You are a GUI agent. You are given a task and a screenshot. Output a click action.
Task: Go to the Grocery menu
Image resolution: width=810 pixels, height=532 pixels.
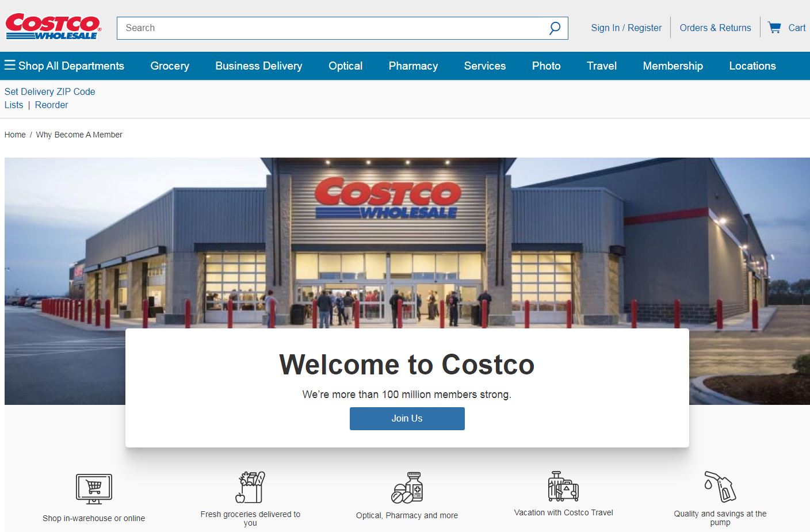170,66
